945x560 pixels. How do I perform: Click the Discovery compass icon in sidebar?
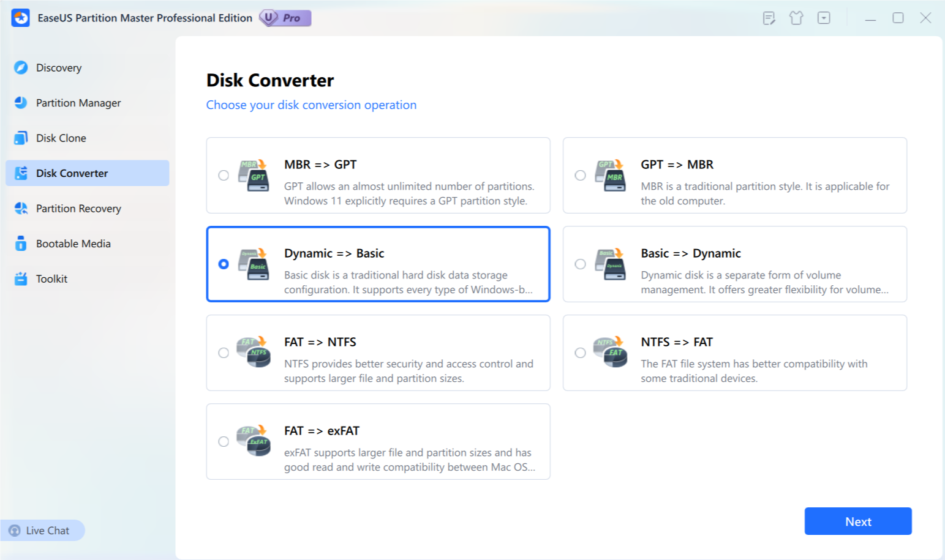point(21,67)
